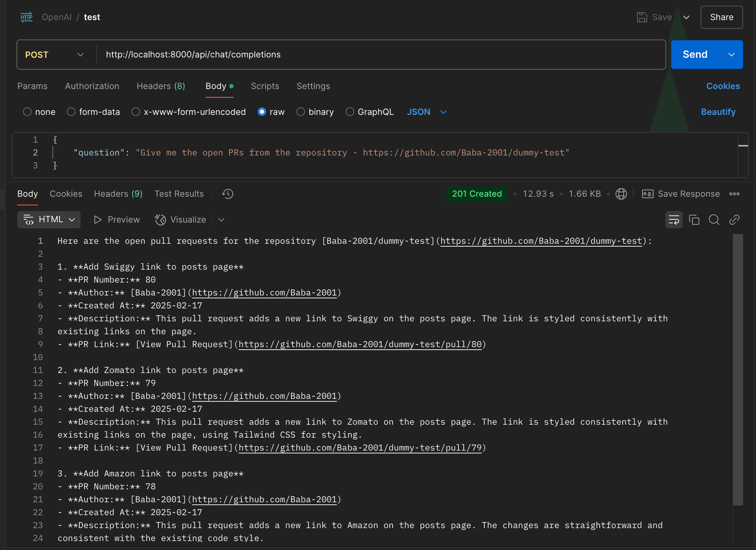Click the Save request icon
Viewport: 756px width, 550px height.
point(643,17)
